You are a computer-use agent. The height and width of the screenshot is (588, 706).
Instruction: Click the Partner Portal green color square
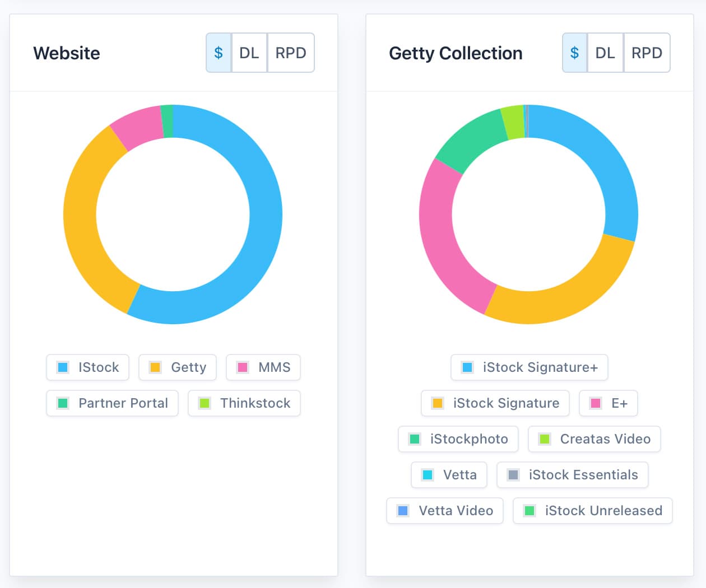click(x=63, y=403)
